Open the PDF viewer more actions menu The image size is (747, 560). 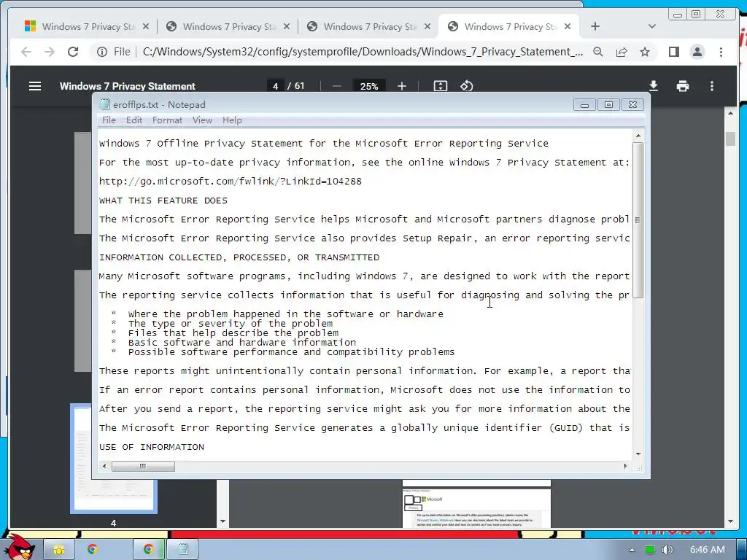tap(712, 86)
